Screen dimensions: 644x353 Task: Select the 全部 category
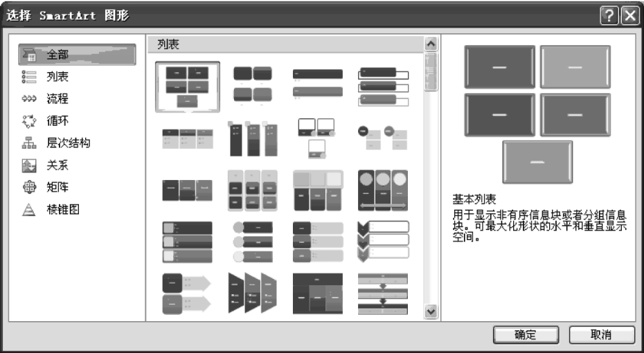[77, 55]
